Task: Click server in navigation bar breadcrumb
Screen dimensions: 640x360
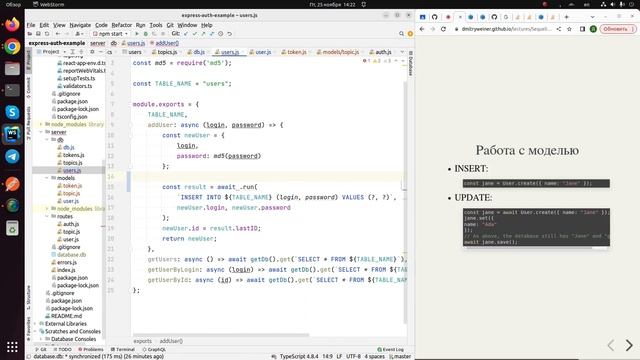Action: click(98, 43)
